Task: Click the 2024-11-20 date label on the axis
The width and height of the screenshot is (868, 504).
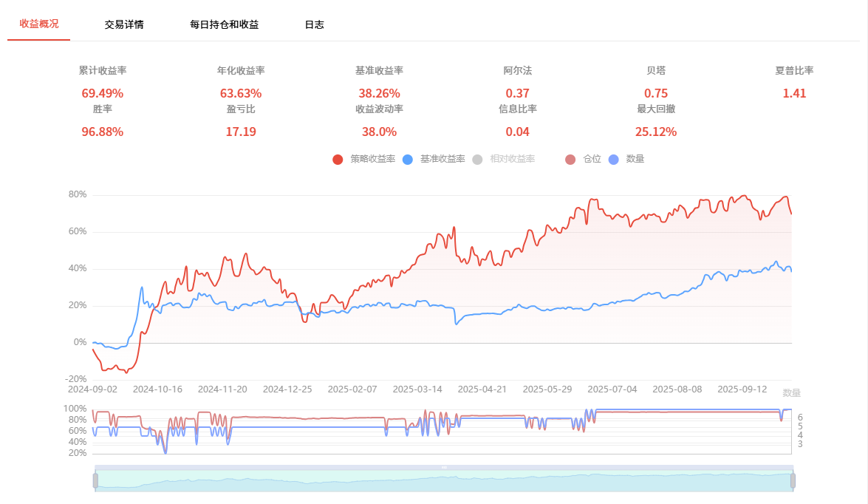Action: (x=222, y=389)
